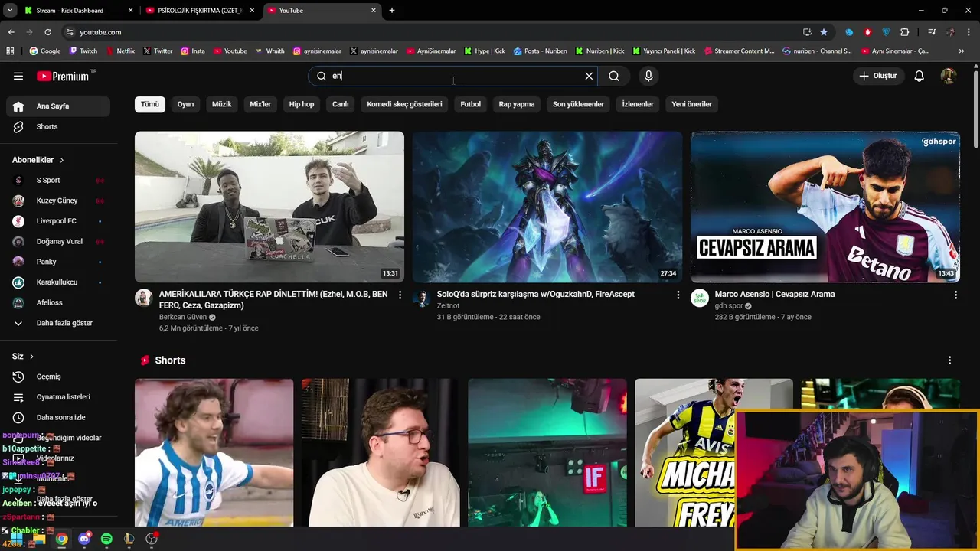The width and height of the screenshot is (980, 551).
Task: Open the account avatar menu
Action: [x=949, y=76]
